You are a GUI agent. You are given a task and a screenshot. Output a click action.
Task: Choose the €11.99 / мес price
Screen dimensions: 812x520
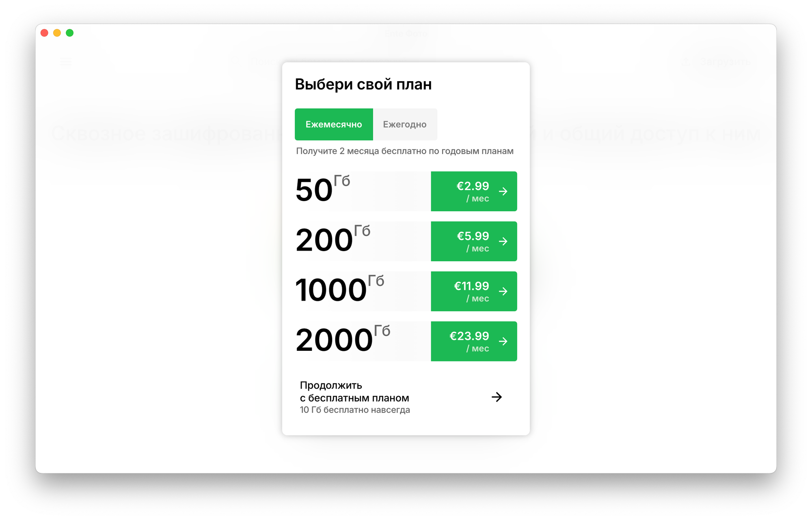point(471,291)
